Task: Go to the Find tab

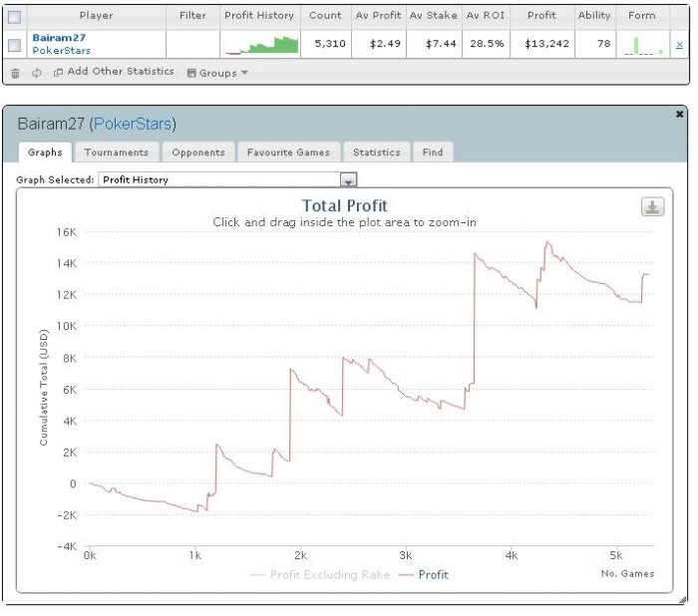Action: coord(433,153)
